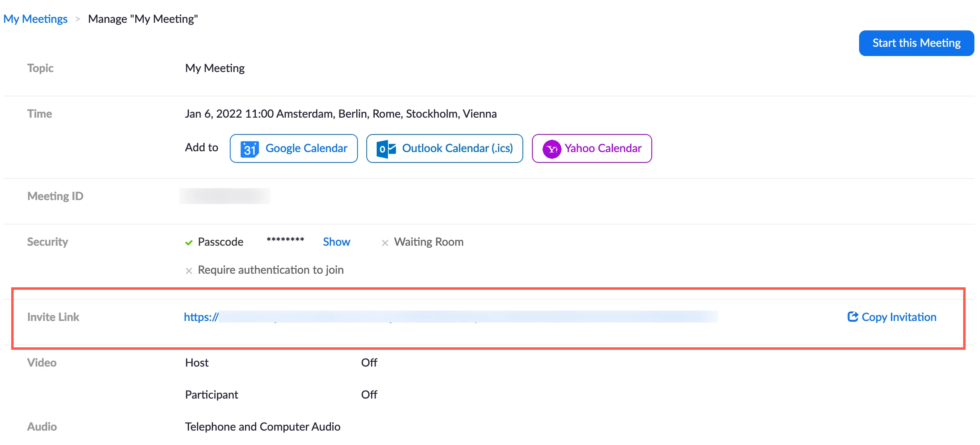Click the Copy Invitation share icon

(853, 317)
